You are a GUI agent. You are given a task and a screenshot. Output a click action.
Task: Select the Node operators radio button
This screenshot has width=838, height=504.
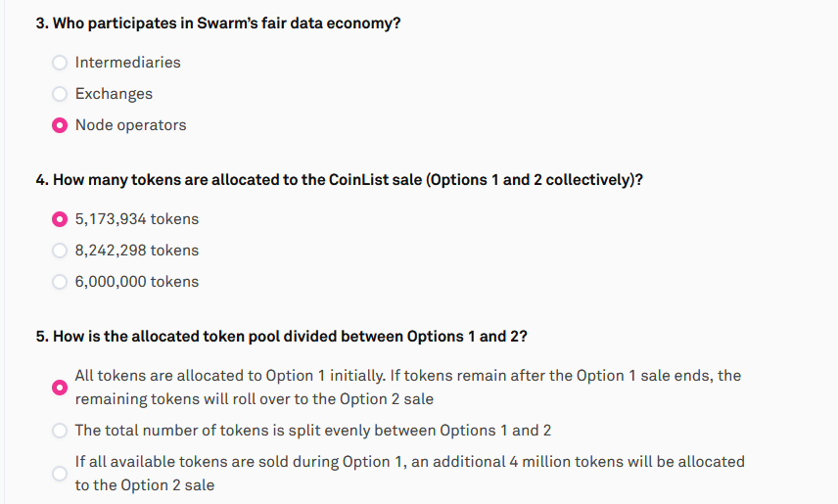60,125
